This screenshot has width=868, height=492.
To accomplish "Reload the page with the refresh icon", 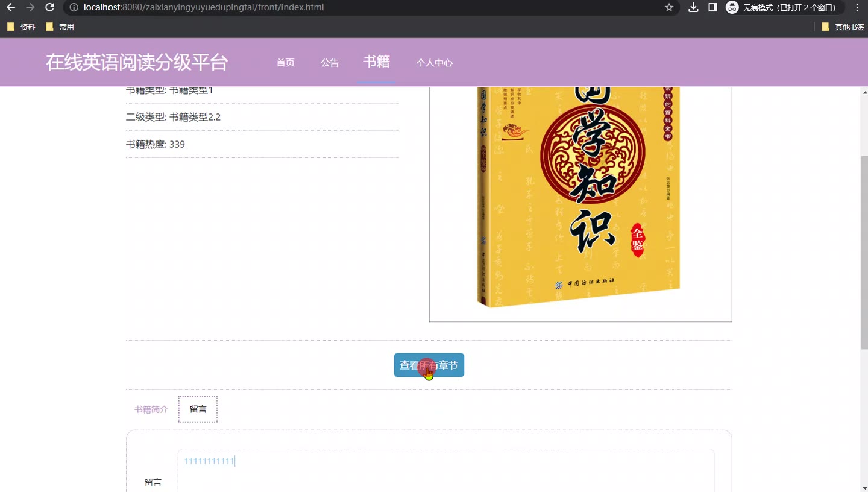I will [50, 7].
